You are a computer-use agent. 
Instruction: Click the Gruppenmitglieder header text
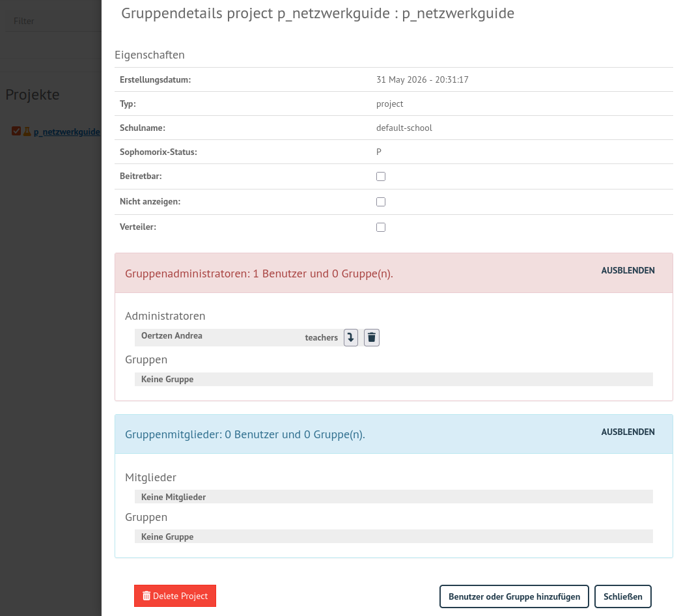click(x=245, y=434)
